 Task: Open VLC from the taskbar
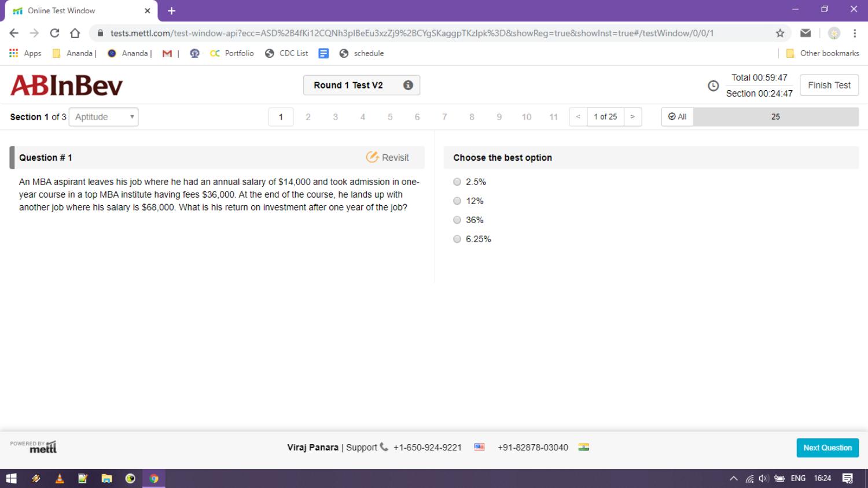(x=59, y=478)
